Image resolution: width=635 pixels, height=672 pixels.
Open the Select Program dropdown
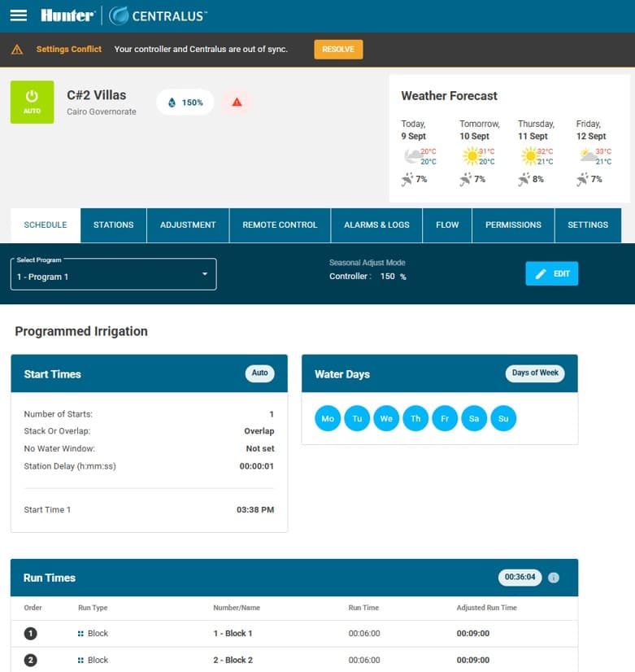113,275
